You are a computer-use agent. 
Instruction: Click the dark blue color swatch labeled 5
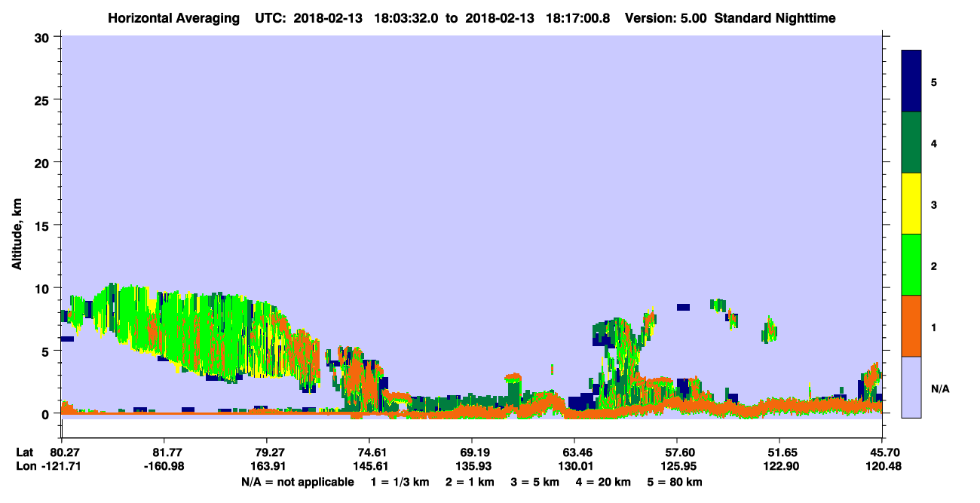point(911,81)
